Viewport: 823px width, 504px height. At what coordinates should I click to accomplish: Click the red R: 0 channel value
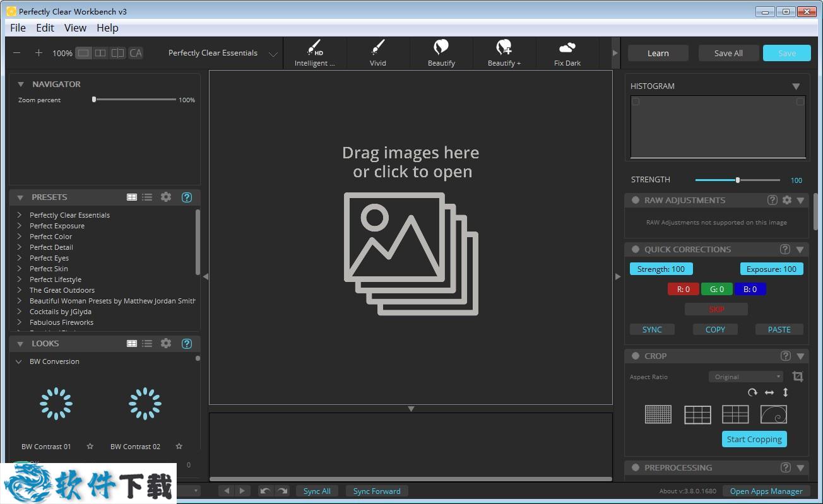684,289
